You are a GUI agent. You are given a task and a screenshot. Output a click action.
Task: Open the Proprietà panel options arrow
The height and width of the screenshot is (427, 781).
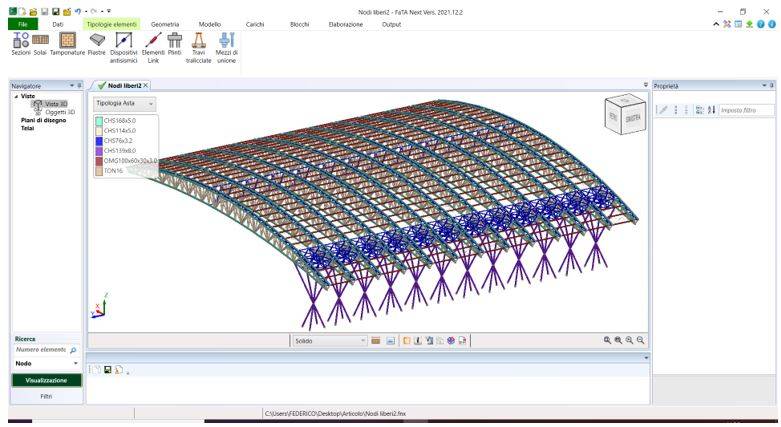tap(765, 86)
